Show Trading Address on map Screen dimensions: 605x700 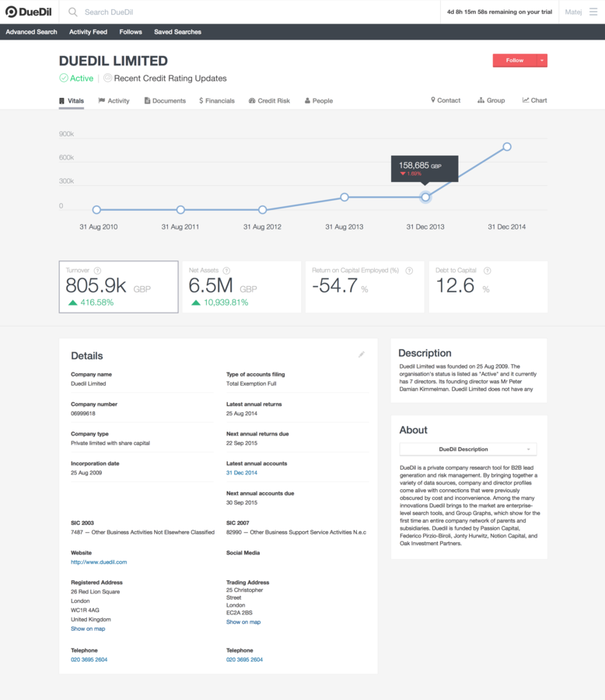243,622
